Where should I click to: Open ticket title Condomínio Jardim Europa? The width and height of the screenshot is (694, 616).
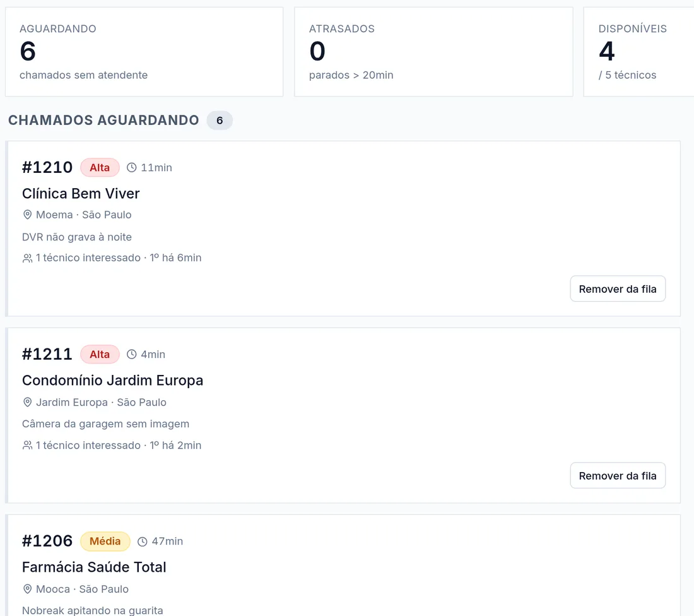pos(112,381)
